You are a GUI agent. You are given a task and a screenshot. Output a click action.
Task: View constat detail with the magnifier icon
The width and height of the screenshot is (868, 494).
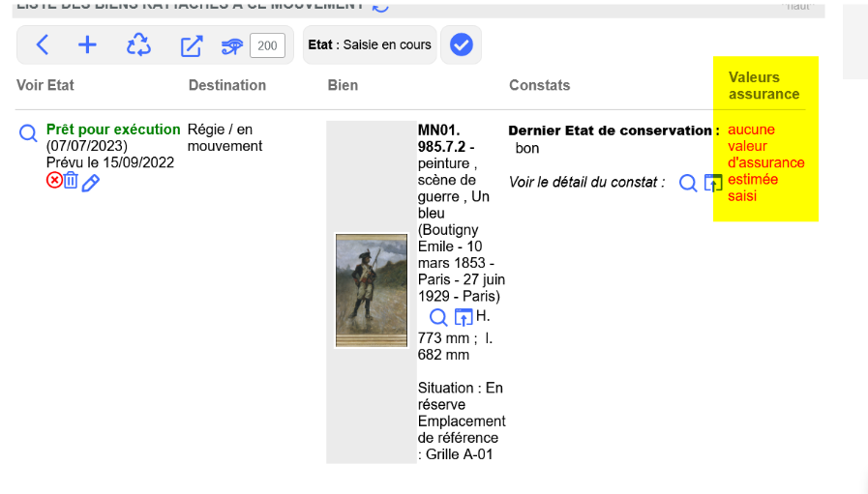688,183
